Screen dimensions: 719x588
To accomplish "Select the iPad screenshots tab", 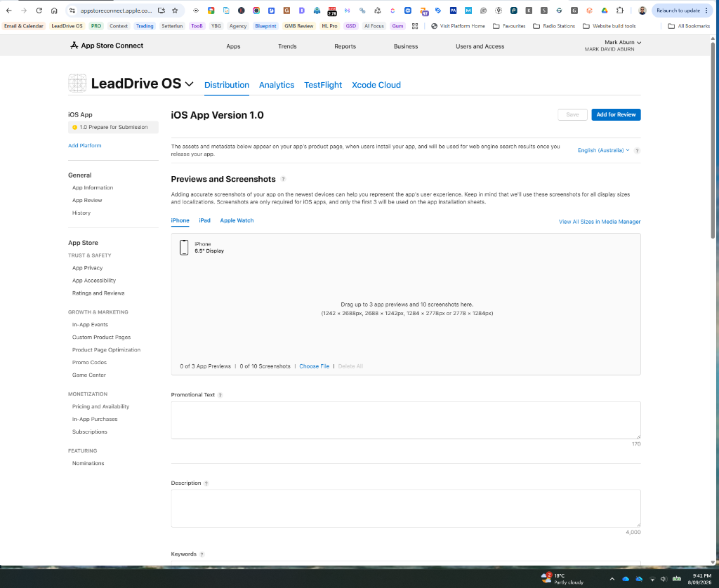I will pyautogui.click(x=204, y=220).
